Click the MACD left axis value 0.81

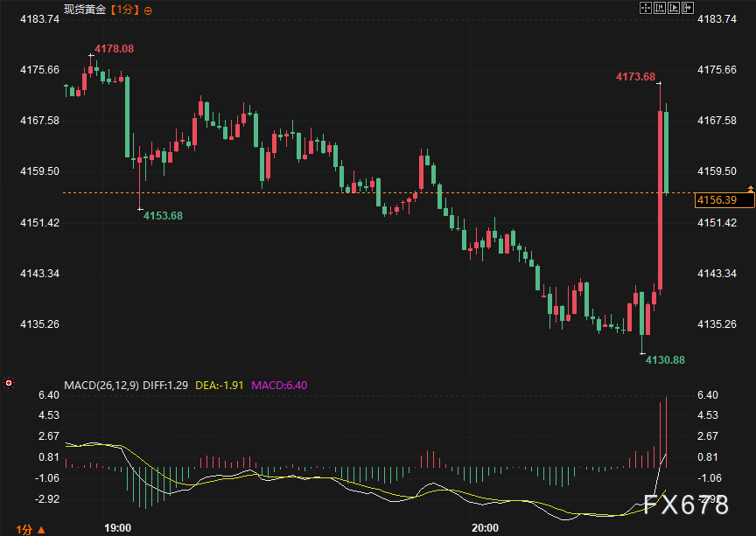coord(49,457)
